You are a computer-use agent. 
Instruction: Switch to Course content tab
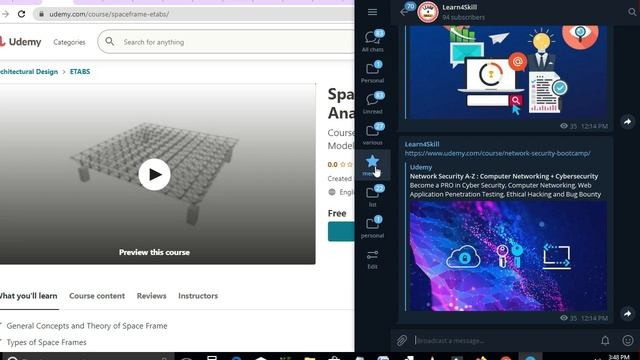click(x=97, y=296)
